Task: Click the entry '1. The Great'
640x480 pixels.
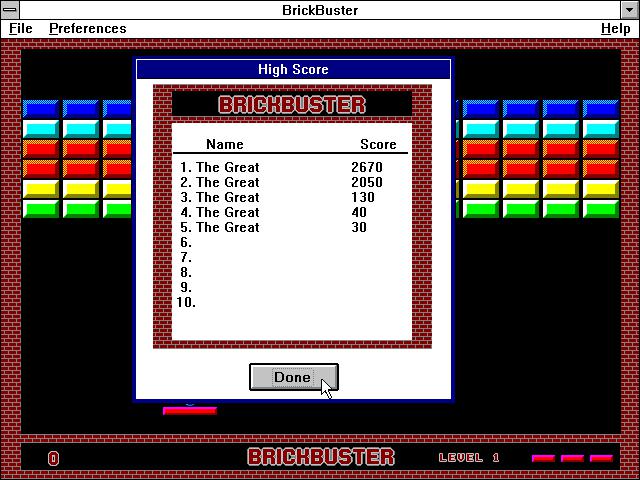Action: pos(220,167)
